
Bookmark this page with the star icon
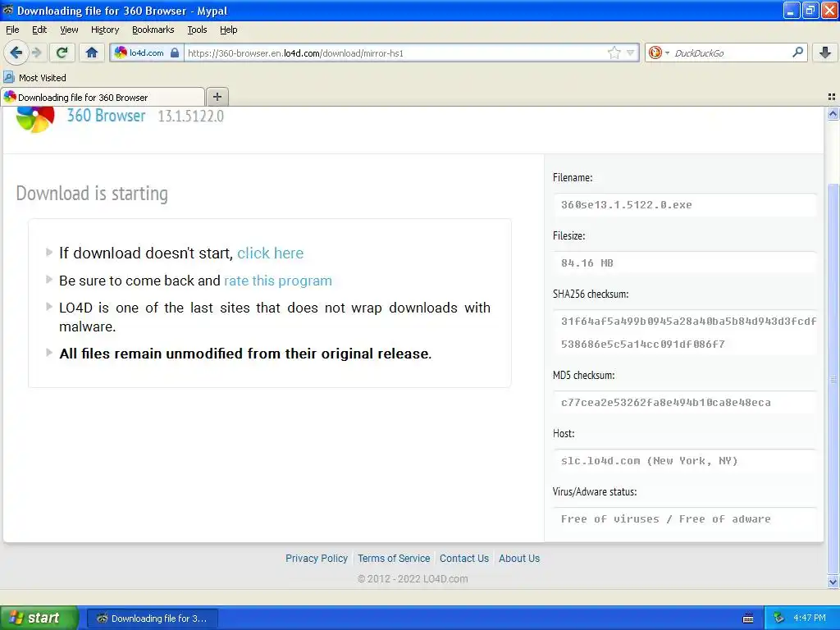click(x=614, y=52)
